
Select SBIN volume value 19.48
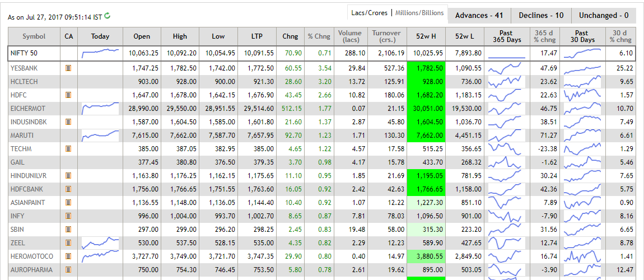click(357, 230)
